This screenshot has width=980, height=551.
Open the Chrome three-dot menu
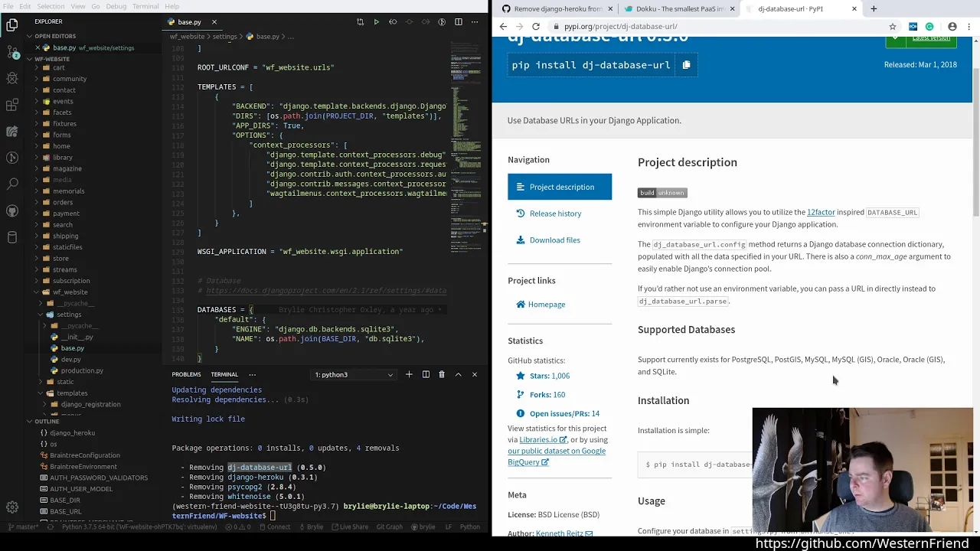pyautogui.click(x=969, y=26)
